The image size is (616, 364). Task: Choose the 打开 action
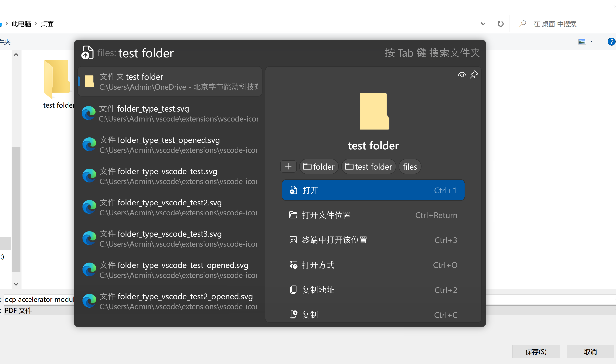pyautogui.click(x=373, y=190)
